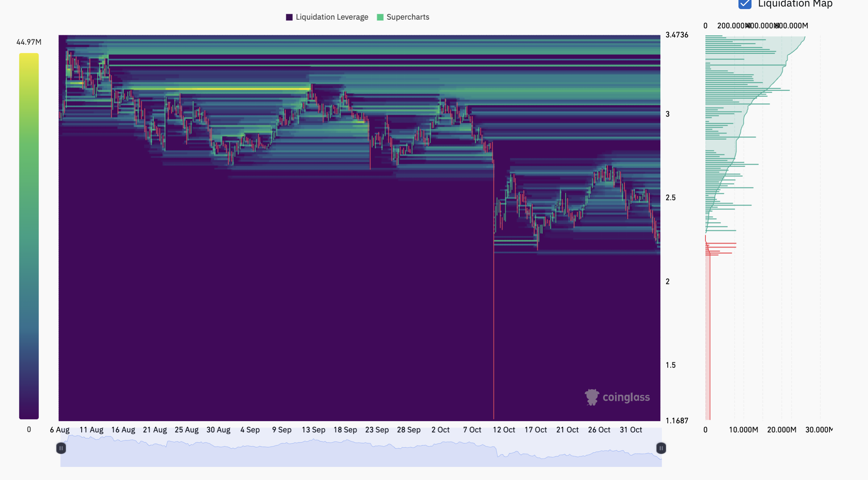Viewport: 868px width, 480px height.
Task: Click the viridis color gradient slider bar
Action: [x=28, y=232]
